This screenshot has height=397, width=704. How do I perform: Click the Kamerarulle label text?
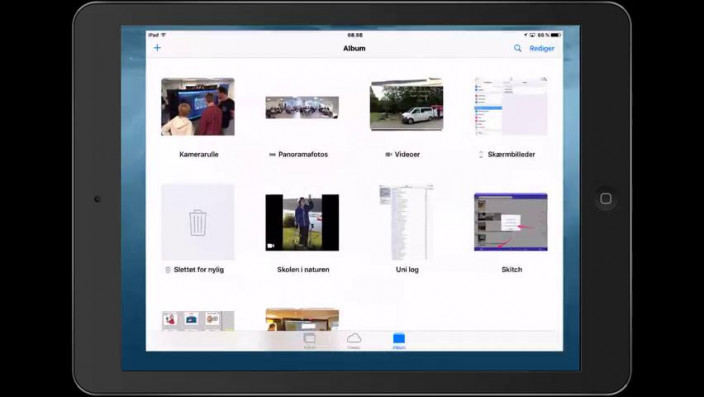click(198, 154)
